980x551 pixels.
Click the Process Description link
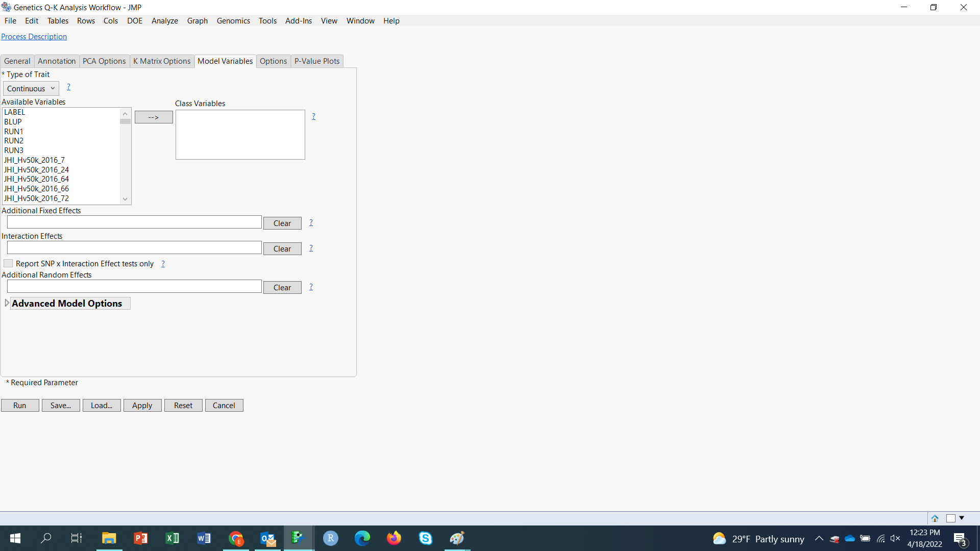click(x=34, y=37)
